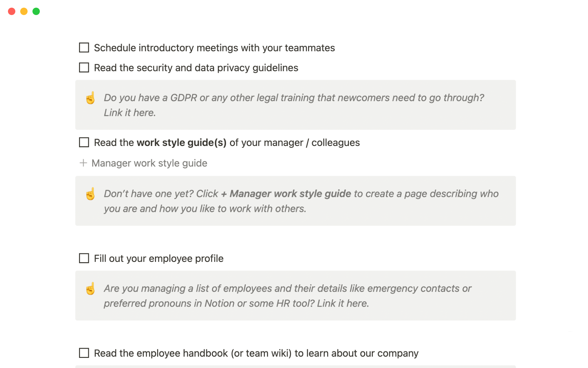Click the bold 'work style guide(s)' text
The width and height of the screenshot is (588, 368).
coord(181,143)
